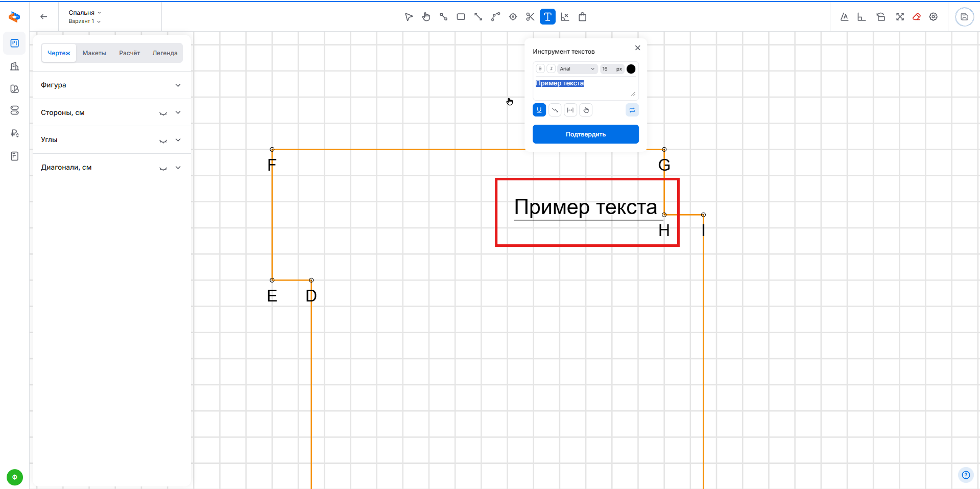Toggle italic text formatting
Viewport: 980px width, 489px height.
[551, 69]
